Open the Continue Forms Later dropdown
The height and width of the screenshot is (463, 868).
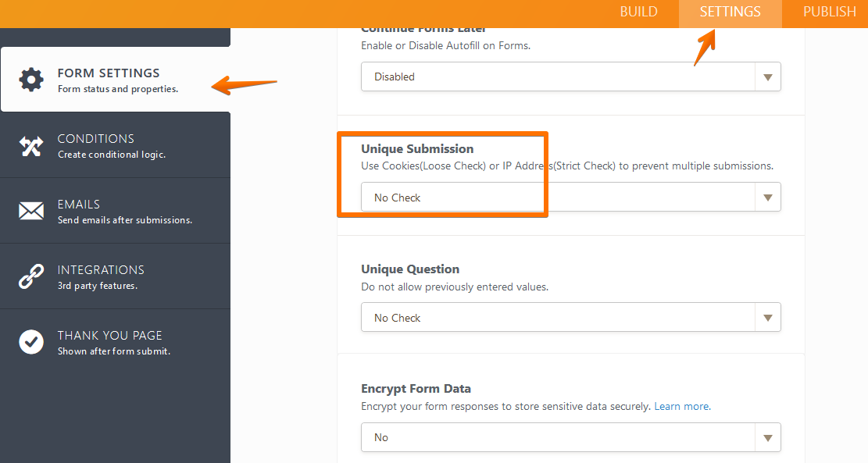click(768, 77)
